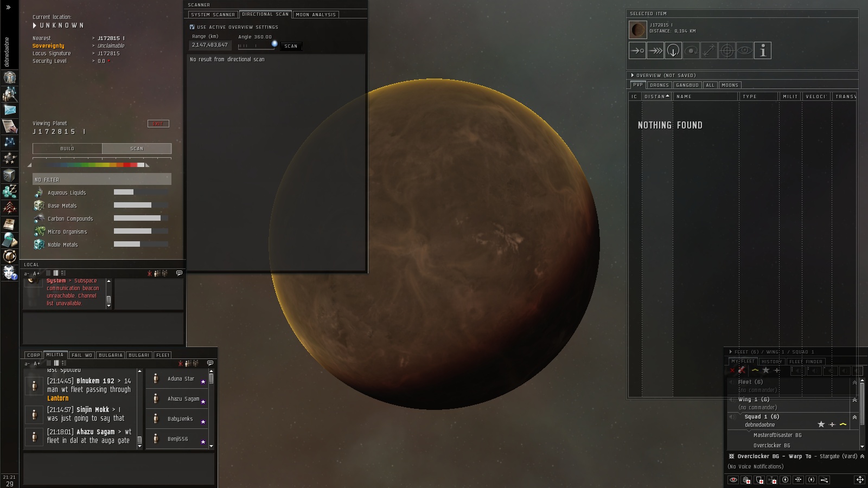The image size is (868, 488).
Task: Increase Local chat font size with A+
Action: click(36, 273)
